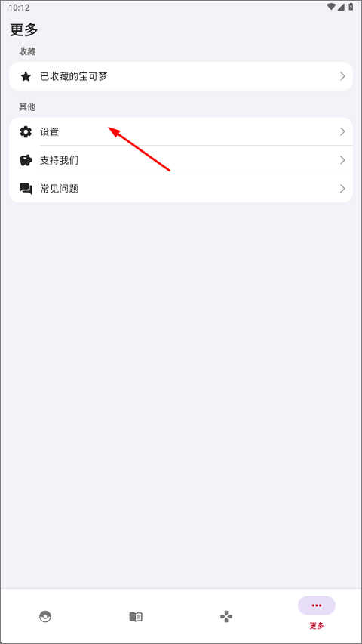
Task: Expand the 常见问题 row chevron
Action: coord(342,189)
